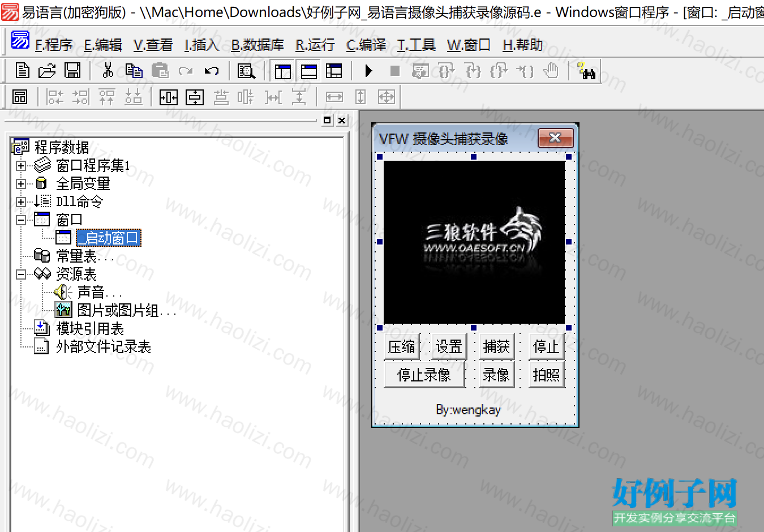This screenshot has height=532, width=764.
Task: Open the V.查看 menu
Action: point(153,45)
